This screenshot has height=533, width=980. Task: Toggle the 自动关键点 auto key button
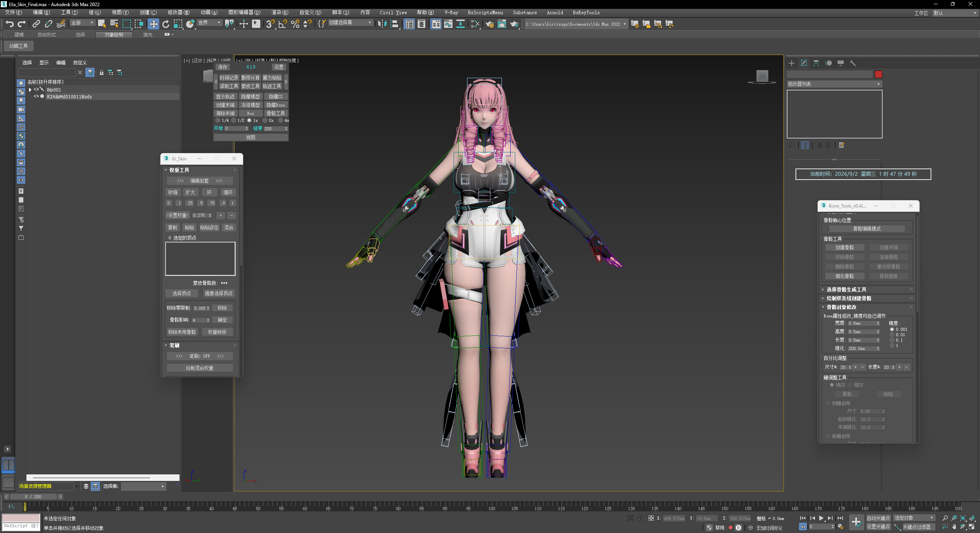879,518
